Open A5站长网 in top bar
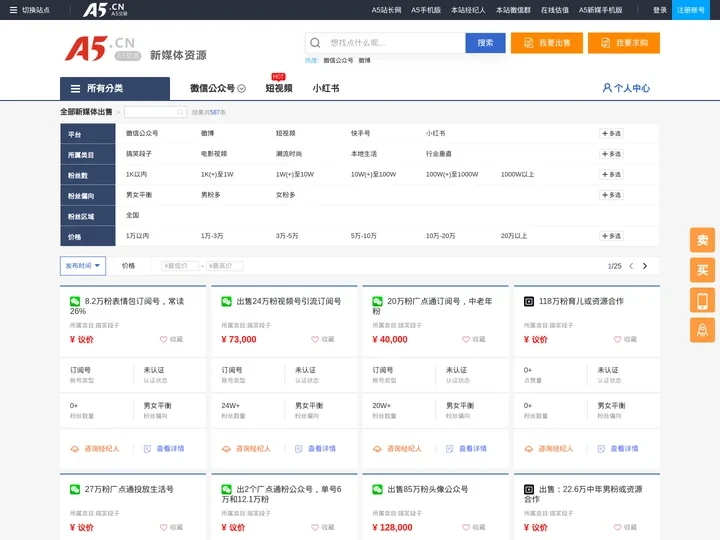The image size is (720, 540). click(x=386, y=10)
